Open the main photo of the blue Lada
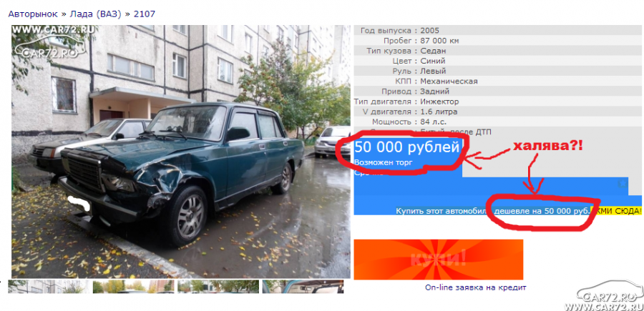The image size is (644, 311). point(181,152)
